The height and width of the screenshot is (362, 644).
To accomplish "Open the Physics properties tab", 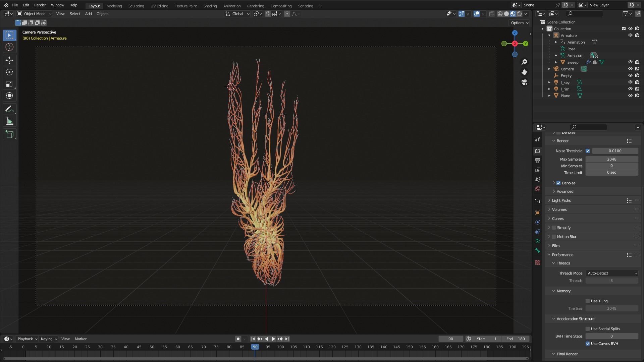I will pos(538,222).
